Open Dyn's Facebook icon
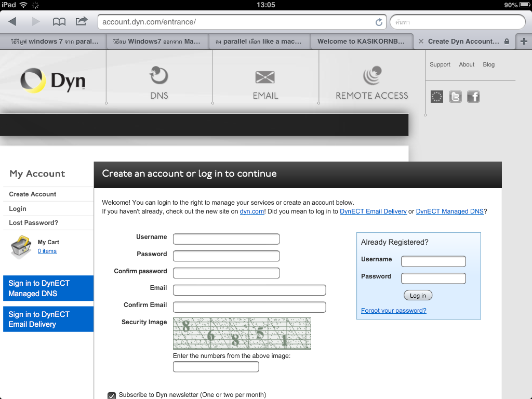The image size is (532, 399). pos(473,97)
